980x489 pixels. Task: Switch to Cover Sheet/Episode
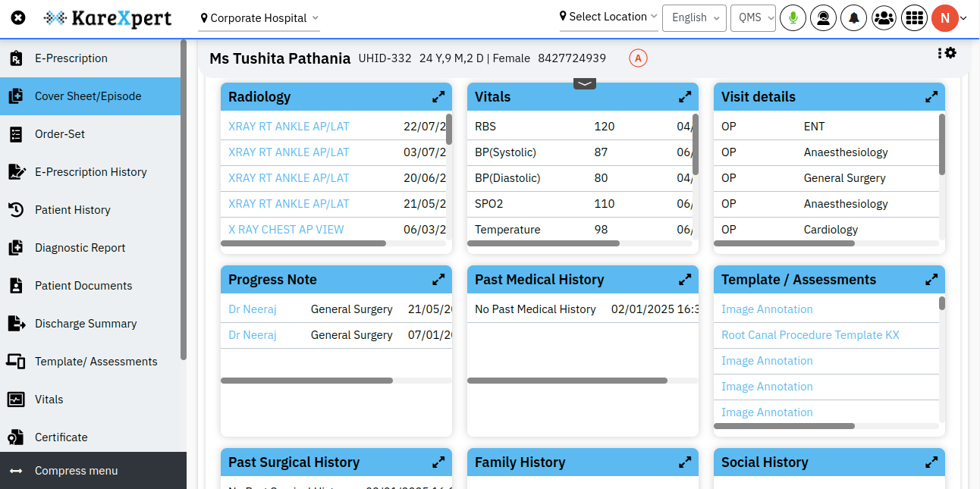(87, 96)
